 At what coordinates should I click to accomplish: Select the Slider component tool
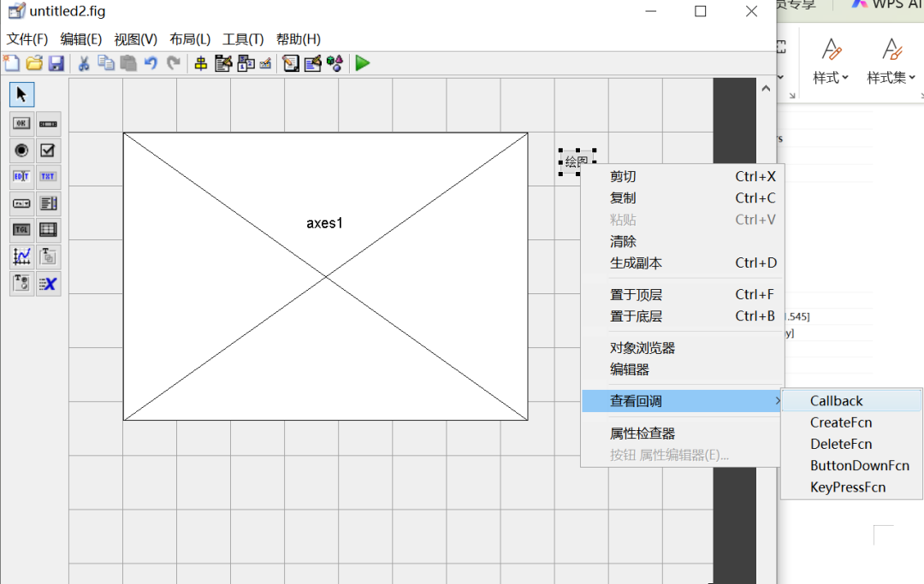pos(48,124)
